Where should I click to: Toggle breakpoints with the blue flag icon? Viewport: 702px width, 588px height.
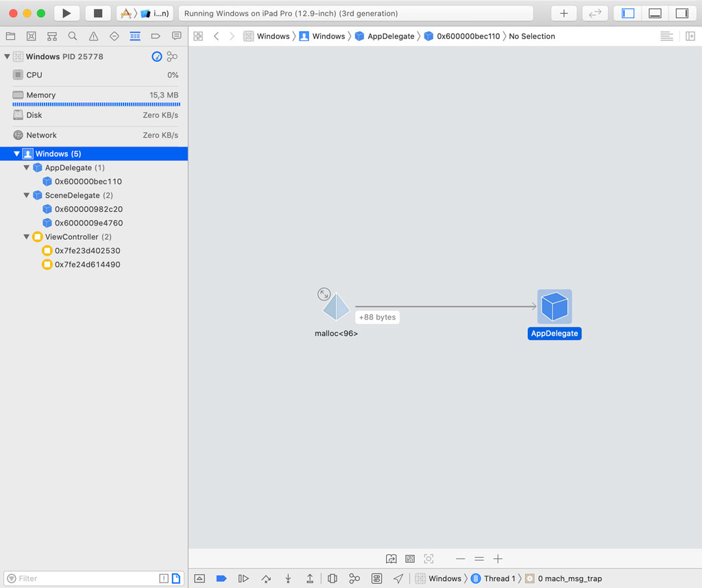221,578
